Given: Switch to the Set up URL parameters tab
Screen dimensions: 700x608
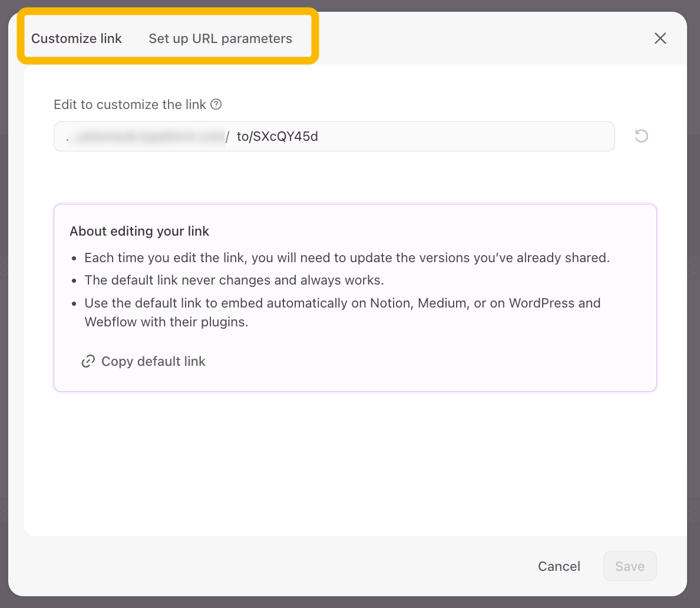Looking at the screenshot, I should (x=220, y=39).
